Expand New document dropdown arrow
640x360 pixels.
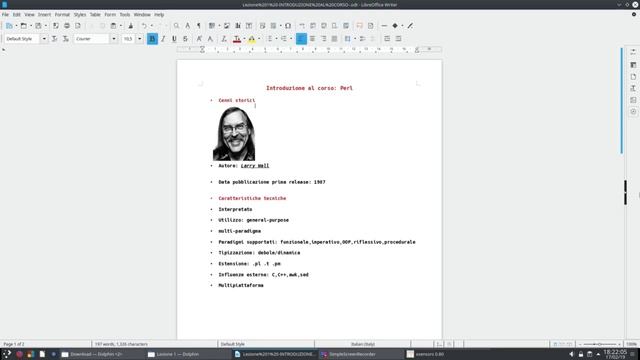tap(16, 26)
